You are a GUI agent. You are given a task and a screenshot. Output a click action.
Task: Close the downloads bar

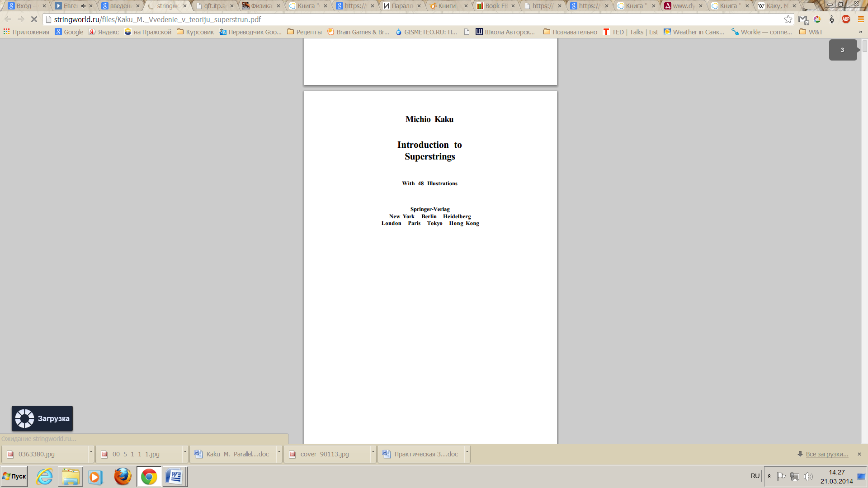pos(859,454)
